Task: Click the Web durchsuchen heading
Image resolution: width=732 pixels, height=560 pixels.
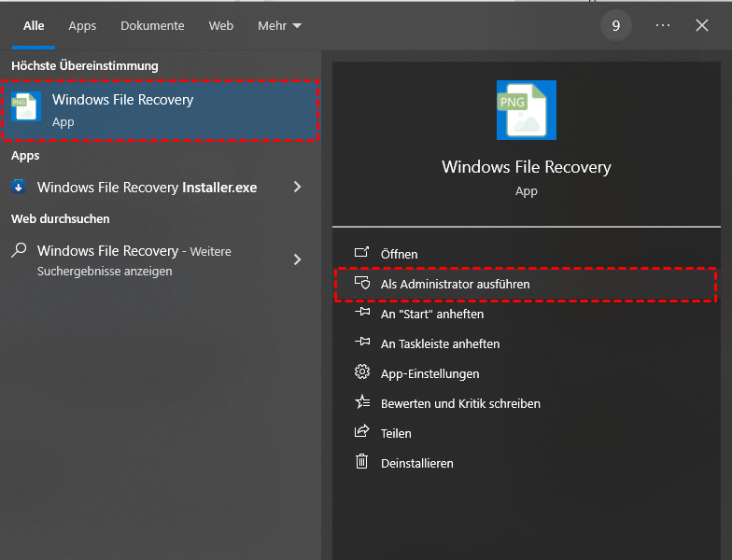Action: 60,218
